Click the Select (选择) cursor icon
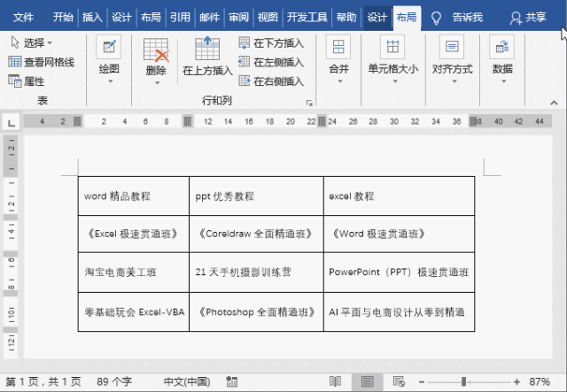567x392 pixels. pyautogui.click(x=15, y=42)
